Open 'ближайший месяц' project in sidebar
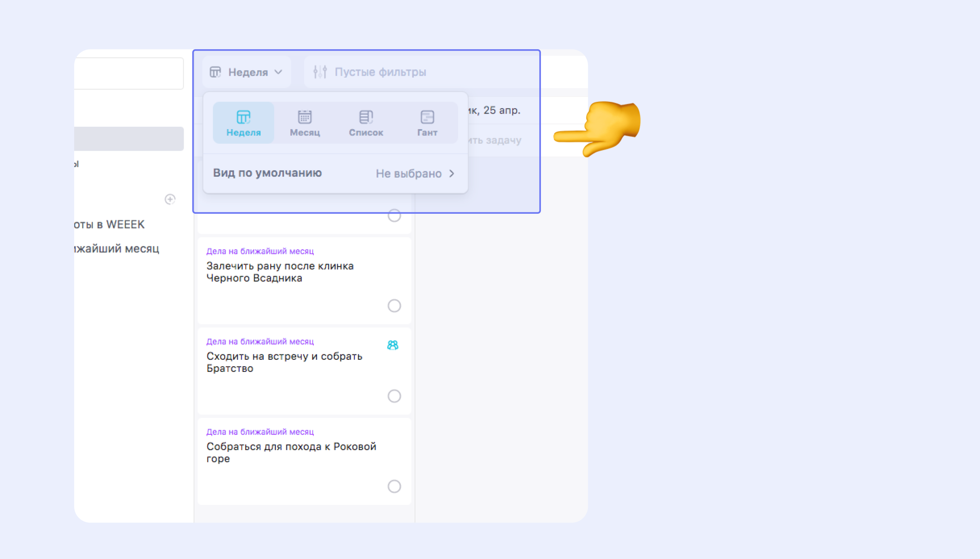980x559 pixels. click(116, 249)
